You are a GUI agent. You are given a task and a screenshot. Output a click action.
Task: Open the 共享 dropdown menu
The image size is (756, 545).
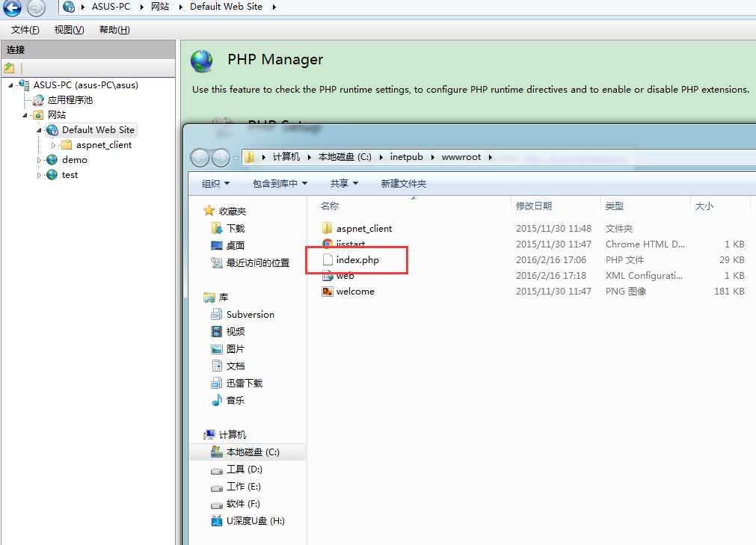pyautogui.click(x=344, y=184)
